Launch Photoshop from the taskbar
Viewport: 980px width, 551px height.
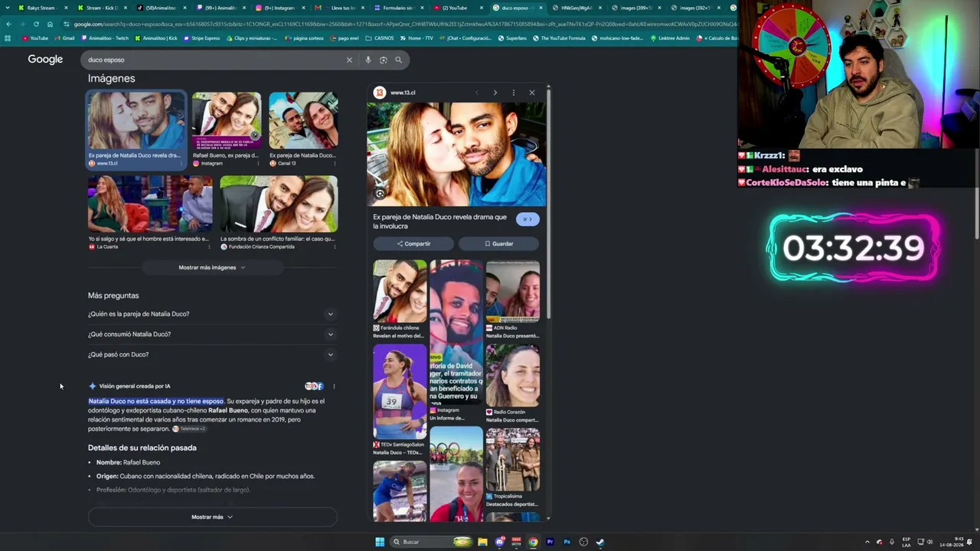coord(567,542)
